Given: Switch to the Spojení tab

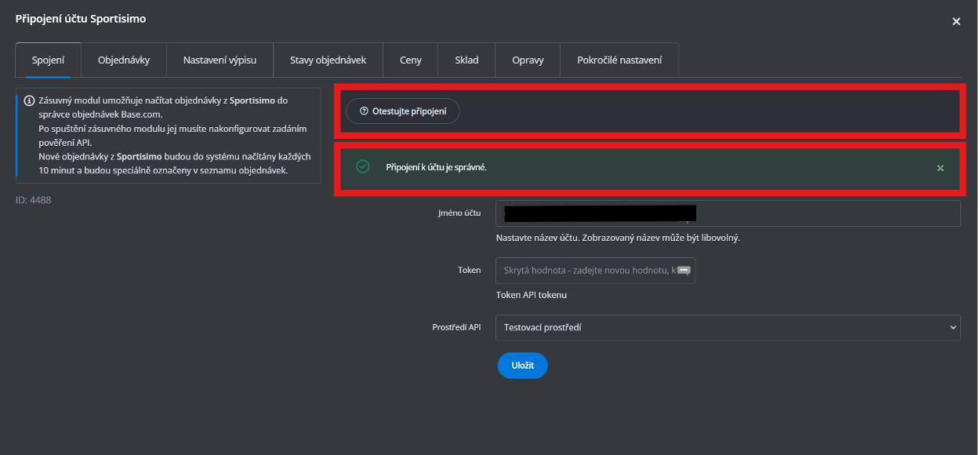Looking at the screenshot, I should point(49,60).
